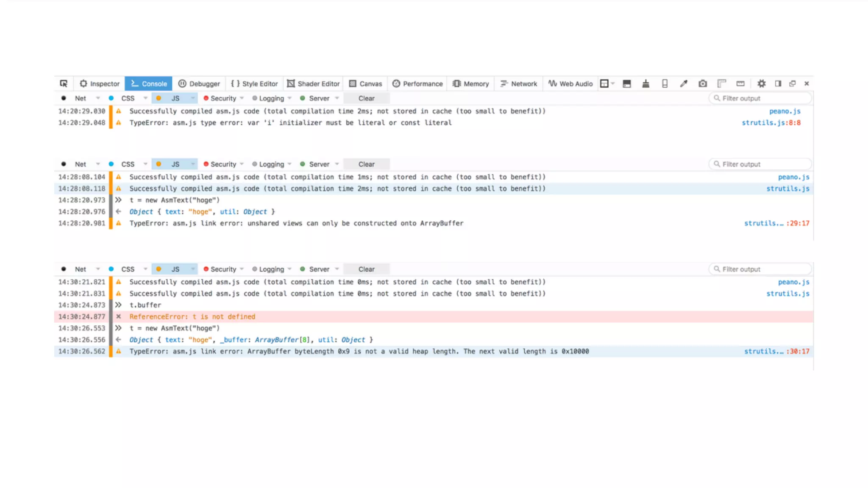868x488 pixels.
Task: Click the split console icon
Action: coord(627,83)
